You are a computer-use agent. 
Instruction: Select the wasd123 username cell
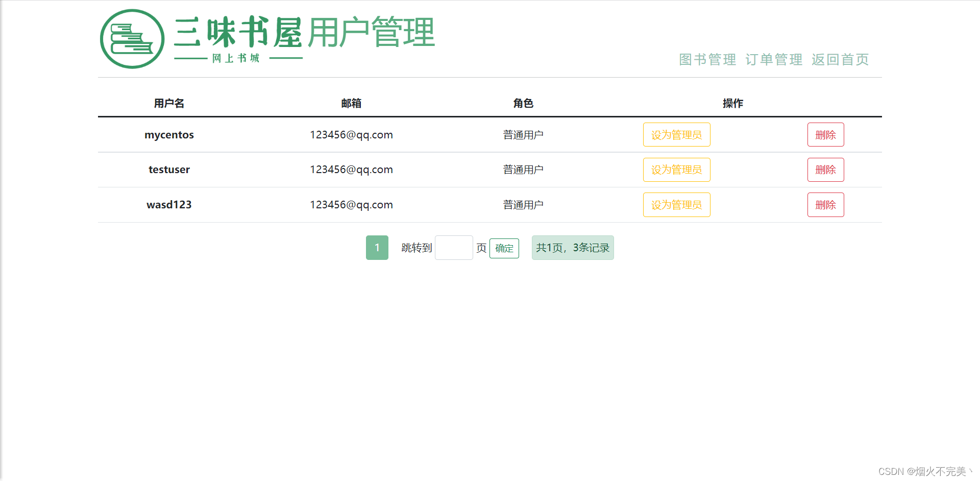tap(169, 205)
